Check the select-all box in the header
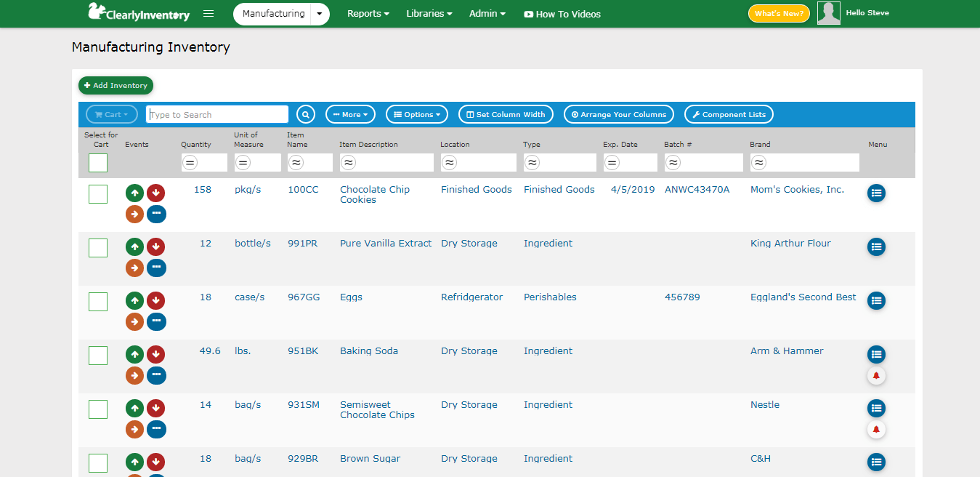The width and height of the screenshot is (980, 477). point(97,163)
